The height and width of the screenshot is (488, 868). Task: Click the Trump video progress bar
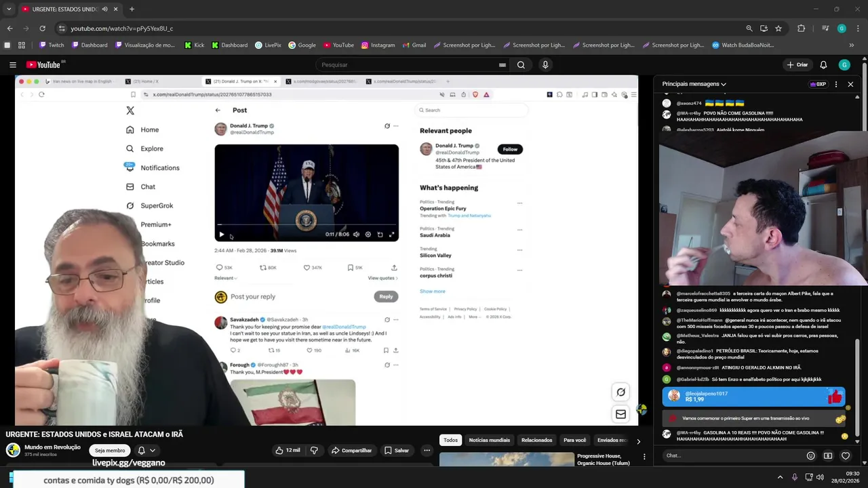point(307,224)
